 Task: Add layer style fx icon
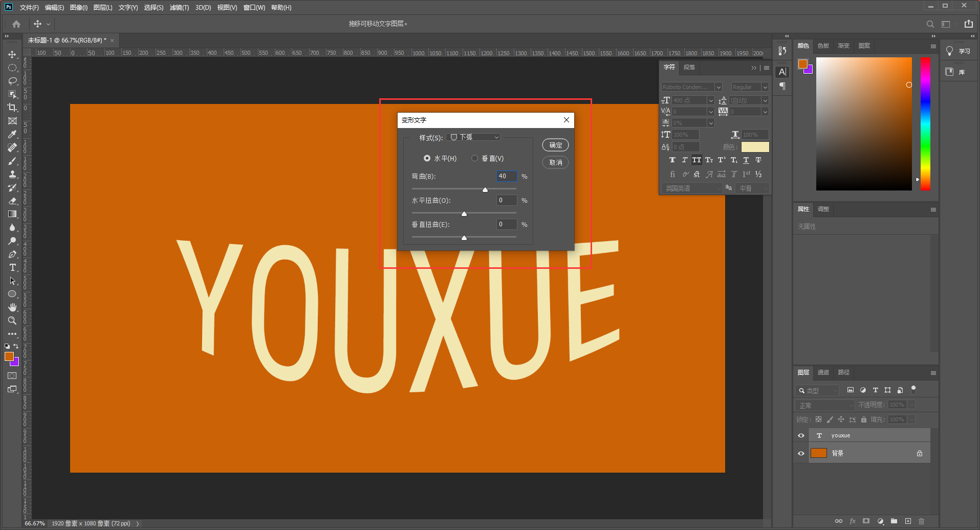click(853, 521)
